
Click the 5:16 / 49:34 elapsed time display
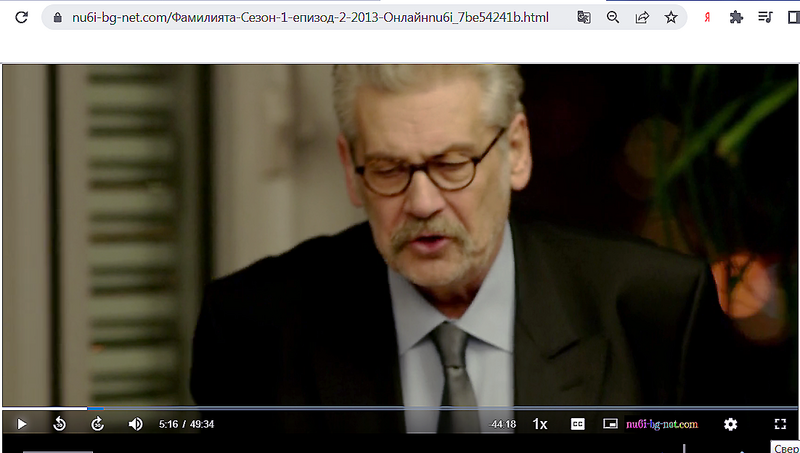coord(186,424)
